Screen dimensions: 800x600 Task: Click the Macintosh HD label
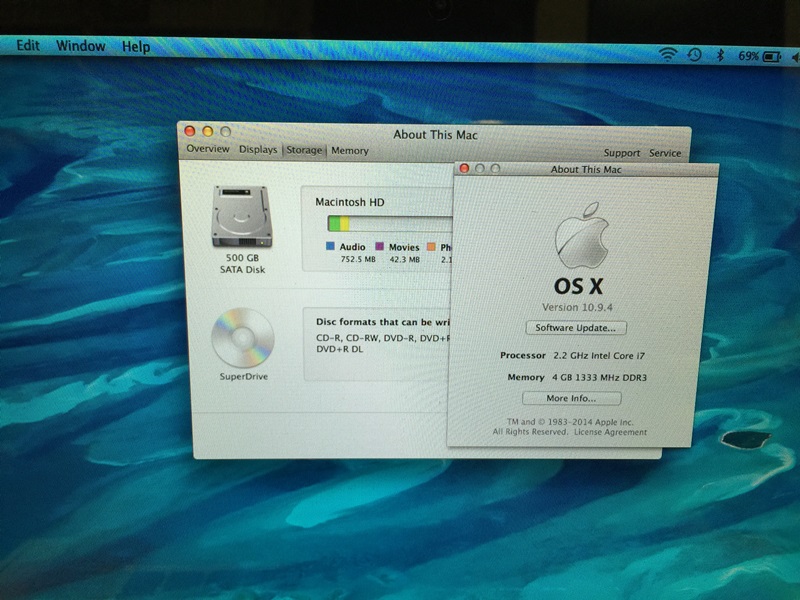(x=349, y=202)
